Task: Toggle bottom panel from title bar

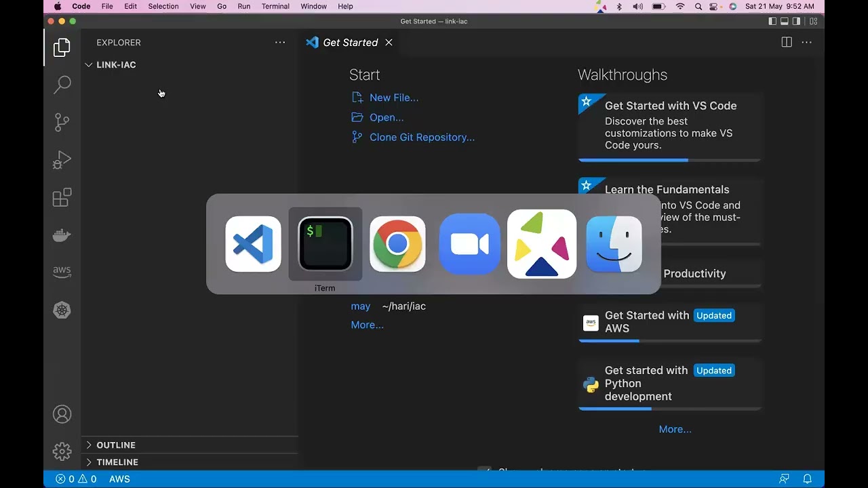Action: point(785,21)
